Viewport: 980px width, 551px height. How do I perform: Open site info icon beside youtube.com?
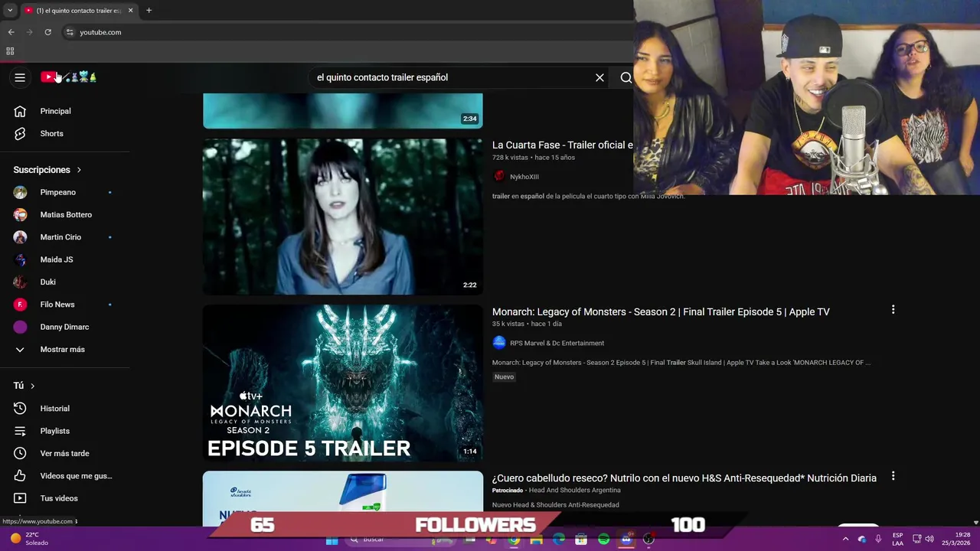70,32
